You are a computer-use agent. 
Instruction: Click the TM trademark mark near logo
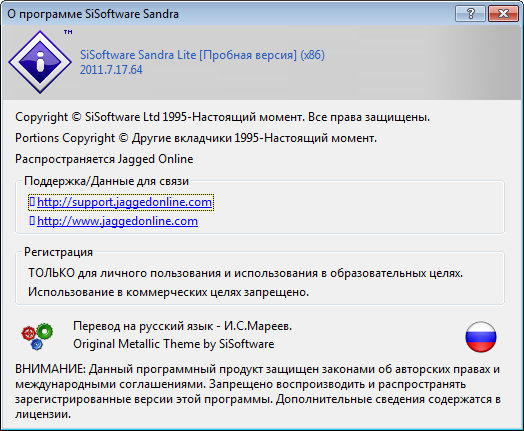click(x=68, y=32)
